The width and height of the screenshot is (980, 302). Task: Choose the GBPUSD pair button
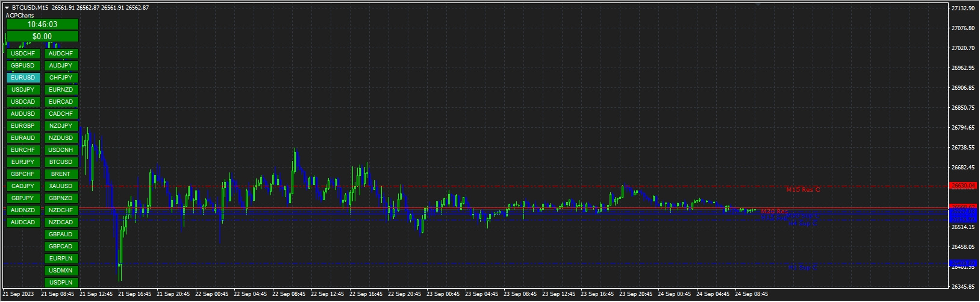coord(23,66)
